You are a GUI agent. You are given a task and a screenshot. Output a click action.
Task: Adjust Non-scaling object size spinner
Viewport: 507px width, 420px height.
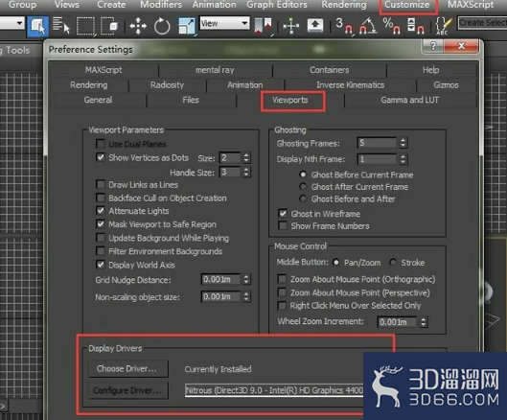point(246,296)
